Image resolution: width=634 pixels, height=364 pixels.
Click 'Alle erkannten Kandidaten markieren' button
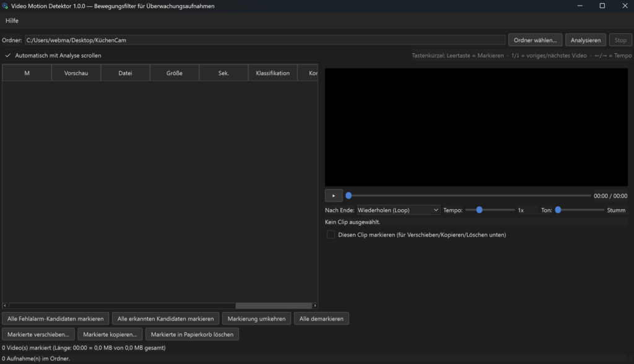click(x=165, y=319)
